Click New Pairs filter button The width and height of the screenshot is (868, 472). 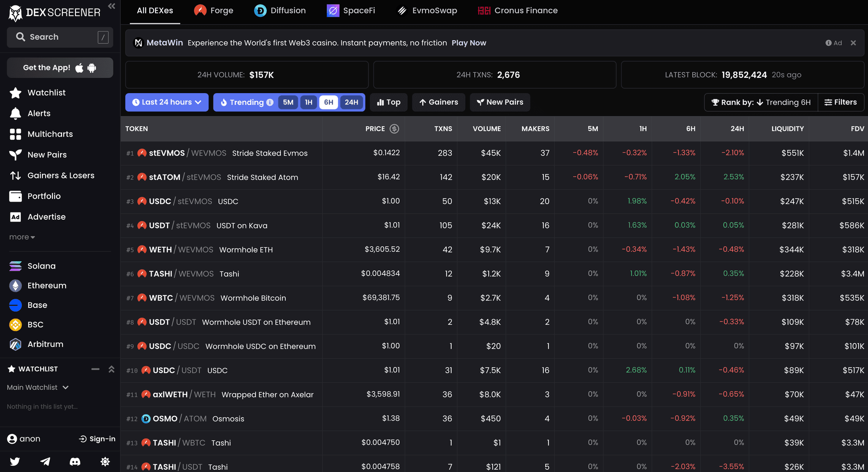[x=500, y=102]
